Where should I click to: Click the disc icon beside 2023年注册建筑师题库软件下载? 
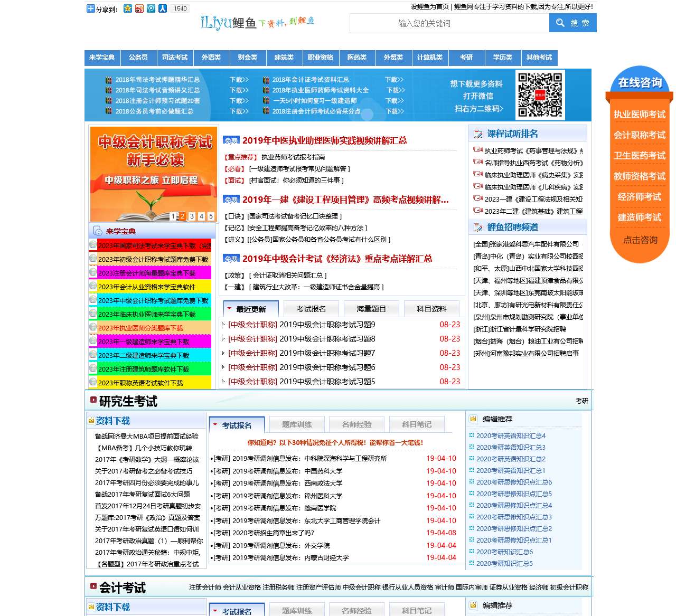point(93,368)
